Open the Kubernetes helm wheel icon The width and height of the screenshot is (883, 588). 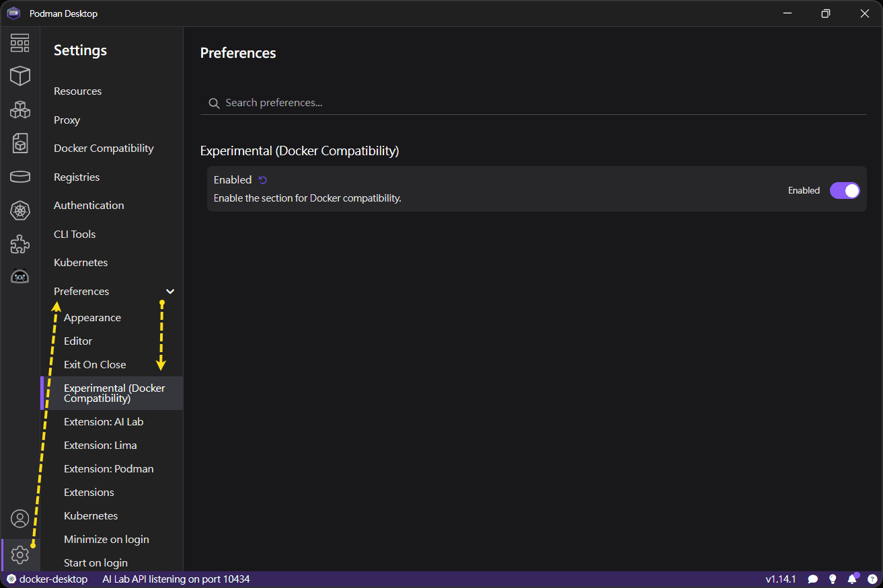[20, 210]
